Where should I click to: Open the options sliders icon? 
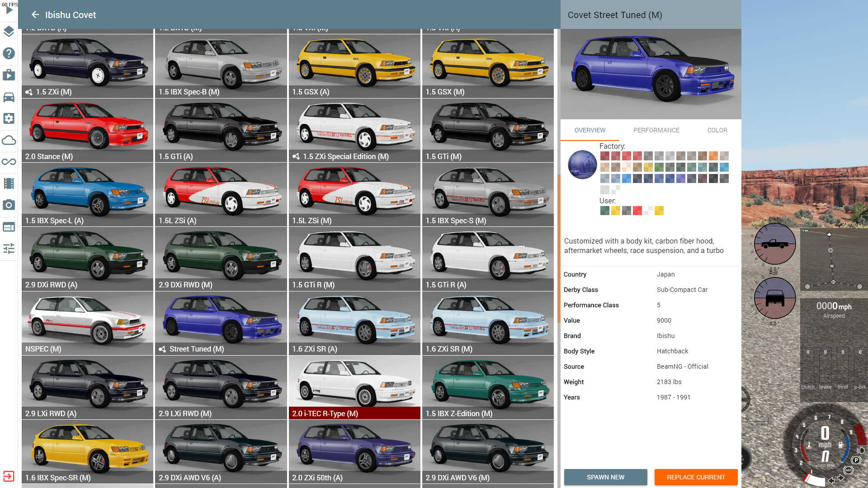[x=9, y=249]
